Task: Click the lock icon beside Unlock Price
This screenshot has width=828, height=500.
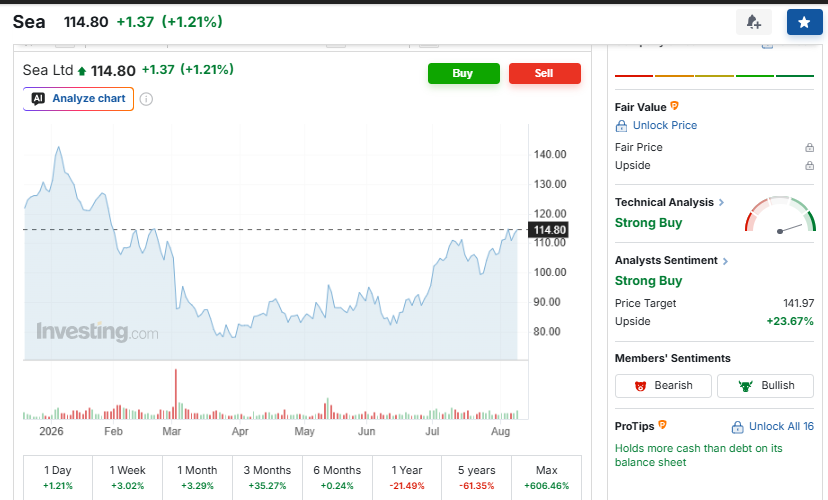Action: pos(622,126)
